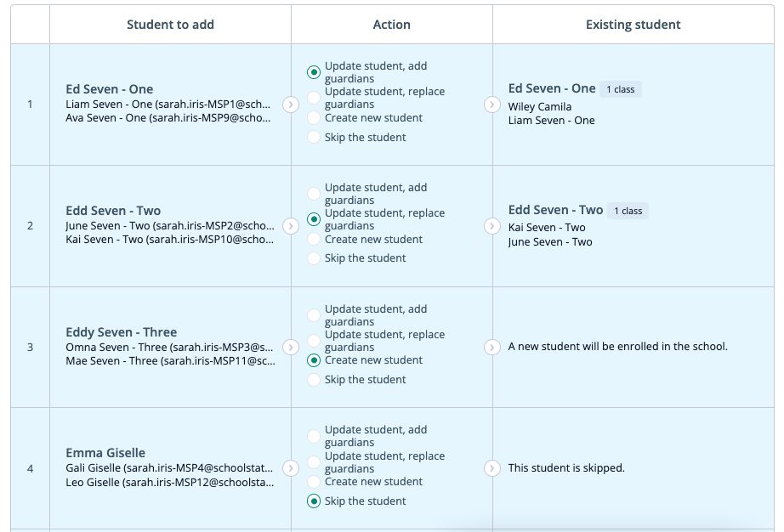Click arrow next to Emma Giselle guardians
The height and width of the screenshot is (532, 784).
coord(291,468)
